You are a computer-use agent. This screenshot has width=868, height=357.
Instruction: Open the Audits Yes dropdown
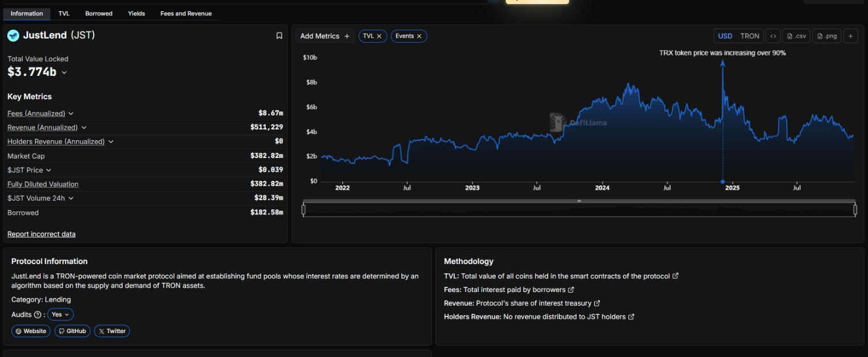60,314
